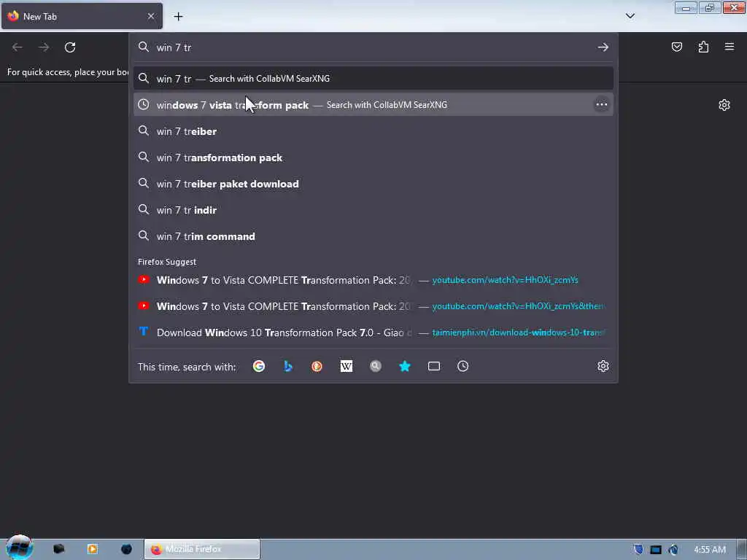Click Mozilla Firefox taskbar button

pyautogui.click(x=202, y=549)
